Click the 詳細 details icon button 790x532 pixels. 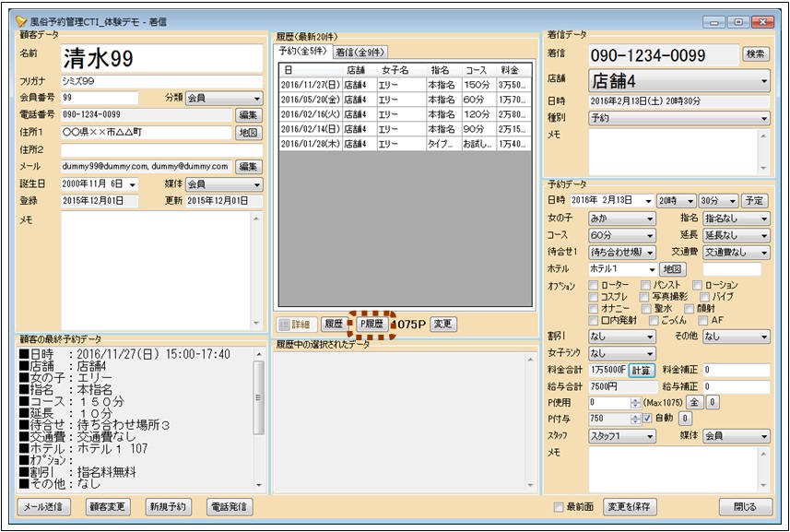point(296,325)
